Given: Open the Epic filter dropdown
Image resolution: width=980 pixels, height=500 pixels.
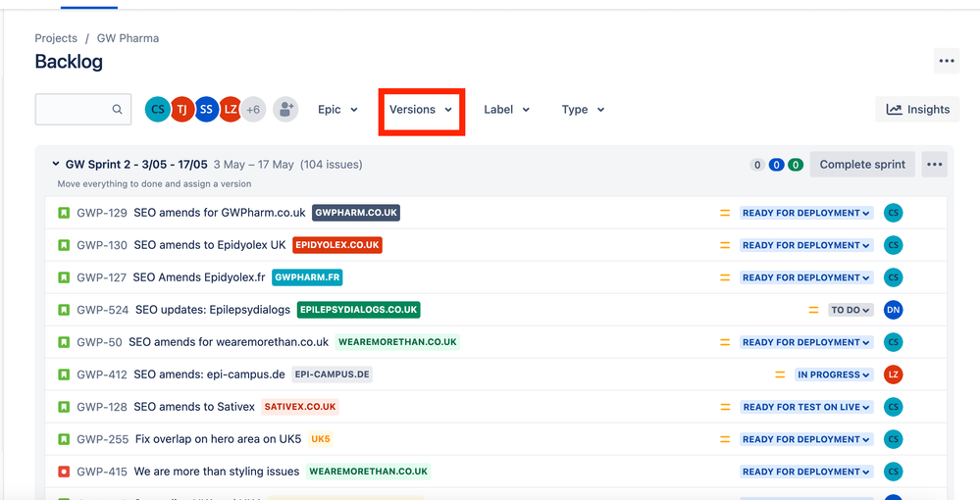Looking at the screenshot, I should coord(337,110).
